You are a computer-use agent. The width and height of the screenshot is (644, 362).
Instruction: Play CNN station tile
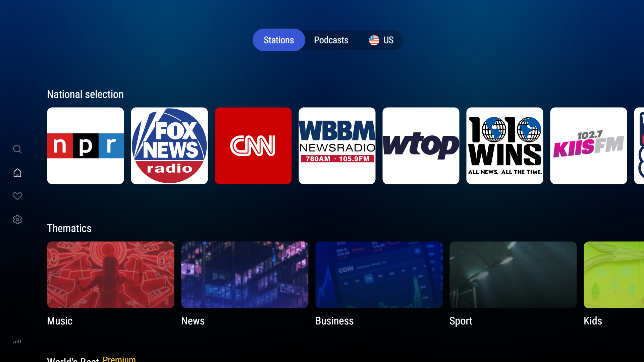coord(253,146)
